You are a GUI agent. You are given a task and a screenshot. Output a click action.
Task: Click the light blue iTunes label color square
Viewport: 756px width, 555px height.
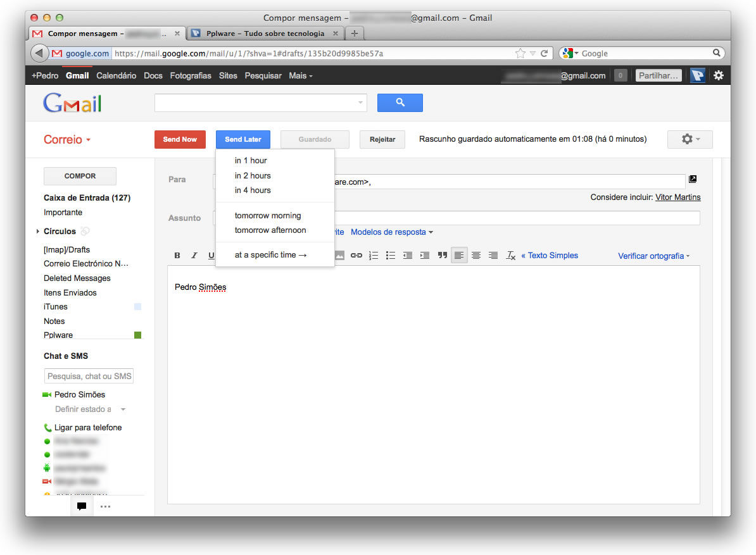(x=137, y=306)
